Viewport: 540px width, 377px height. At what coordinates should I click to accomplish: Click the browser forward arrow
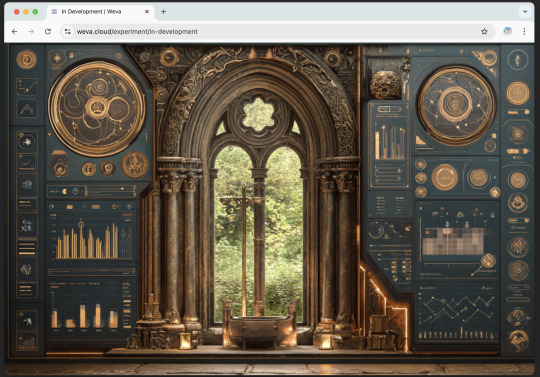(31, 31)
